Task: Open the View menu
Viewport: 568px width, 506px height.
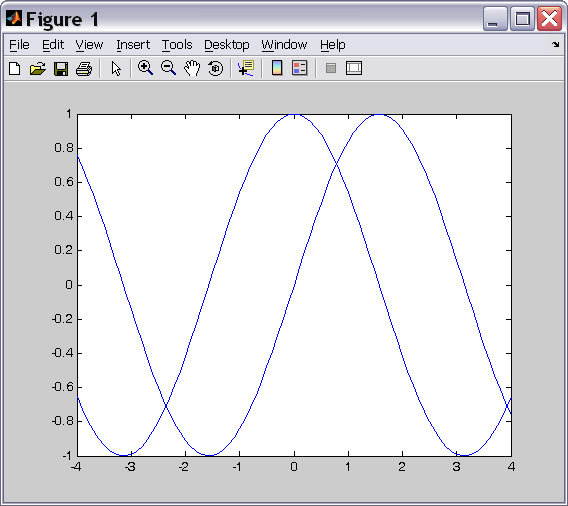Action: (89, 45)
